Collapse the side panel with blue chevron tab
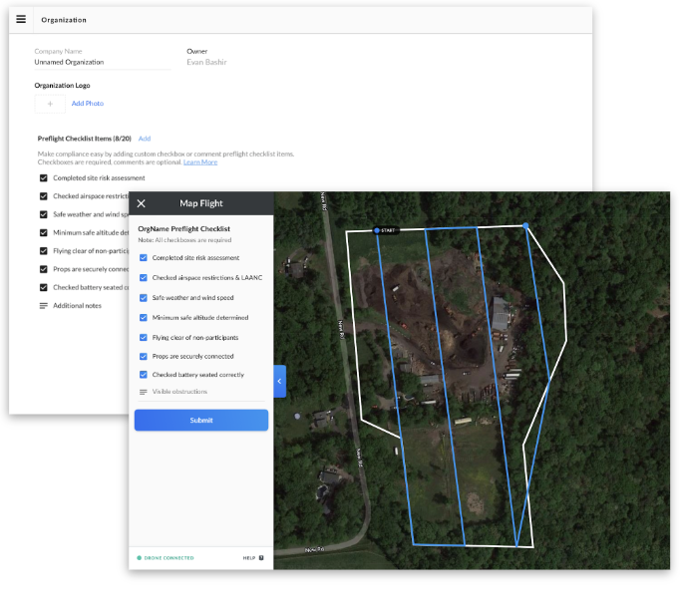 280,381
